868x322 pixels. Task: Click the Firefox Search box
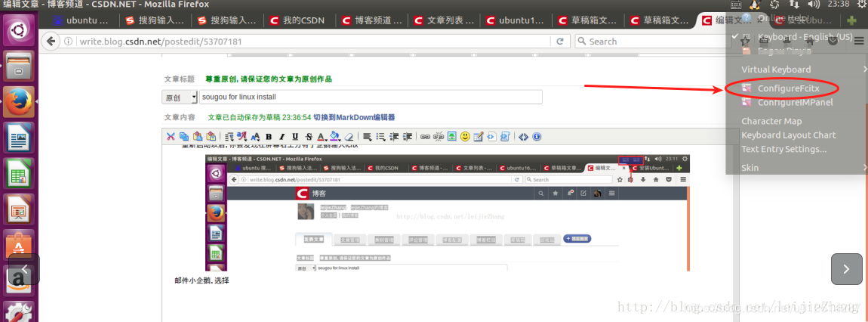(x=651, y=42)
